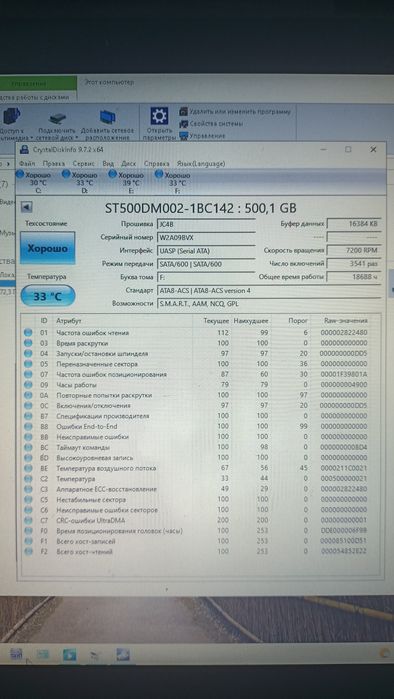This screenshot has width=394, height=699.
Task: Click the Текущее column header
Action: click(x=216, y=321)
